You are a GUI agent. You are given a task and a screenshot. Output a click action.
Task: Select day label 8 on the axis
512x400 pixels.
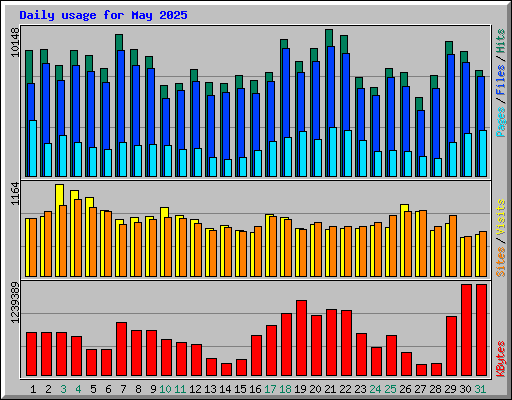coord(138,389)
